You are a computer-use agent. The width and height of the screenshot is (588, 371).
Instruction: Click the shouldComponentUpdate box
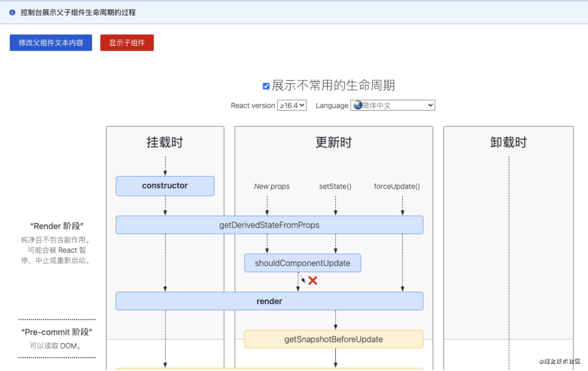[303, 263]
